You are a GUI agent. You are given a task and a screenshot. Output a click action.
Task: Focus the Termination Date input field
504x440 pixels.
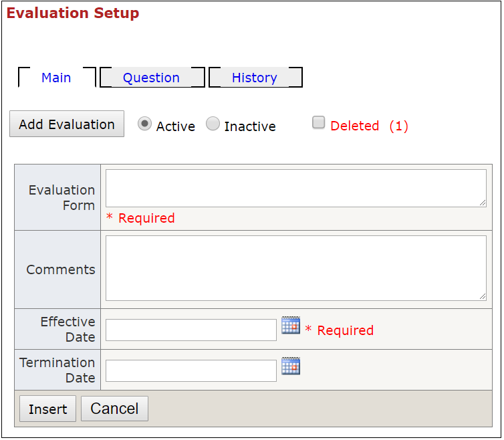tap(191, 371)
